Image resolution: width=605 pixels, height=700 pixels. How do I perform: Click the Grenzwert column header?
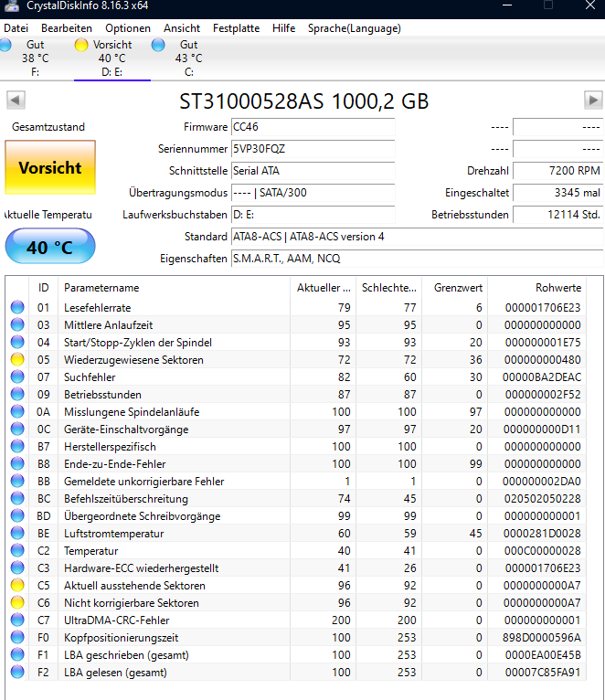coord(455,288)
